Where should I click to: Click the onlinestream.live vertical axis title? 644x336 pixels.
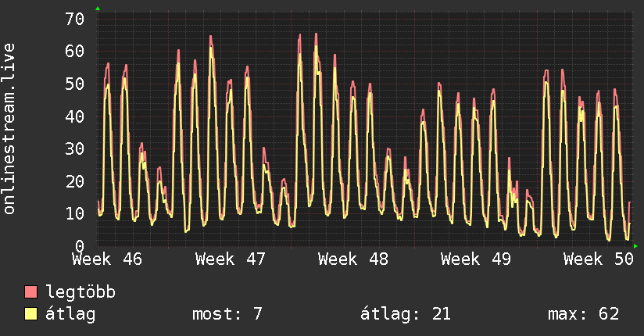(9, 129)
